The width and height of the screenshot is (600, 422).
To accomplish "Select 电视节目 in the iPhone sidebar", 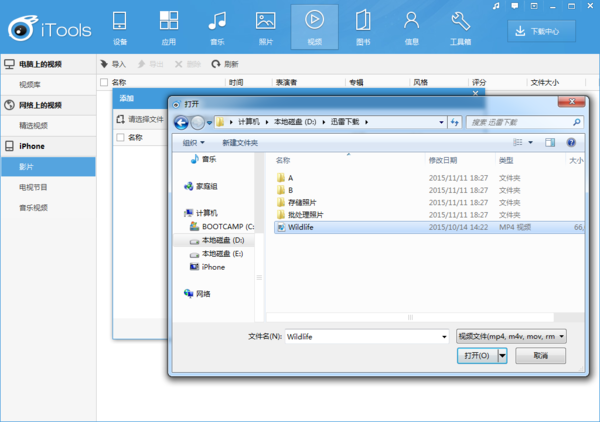I will pos(33,187).
